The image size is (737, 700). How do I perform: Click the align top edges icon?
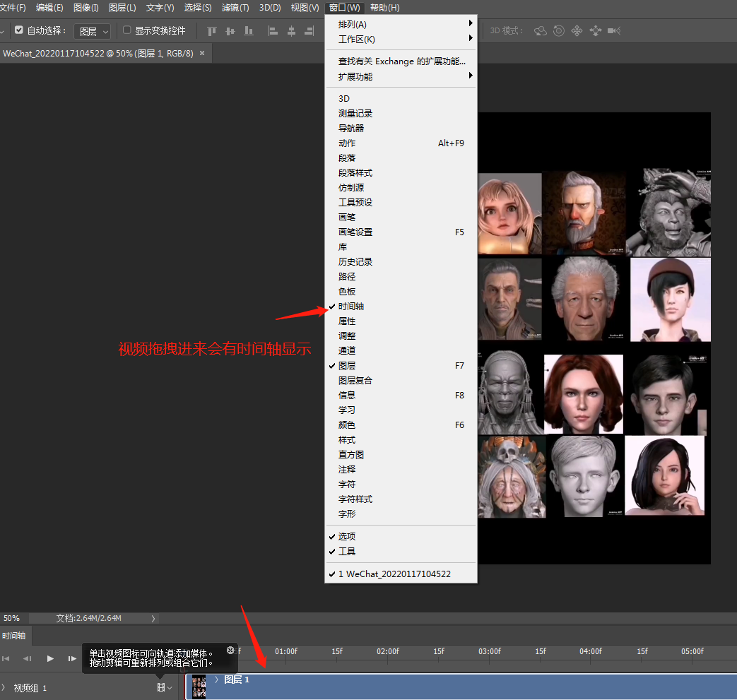click(x=211, y=31)
